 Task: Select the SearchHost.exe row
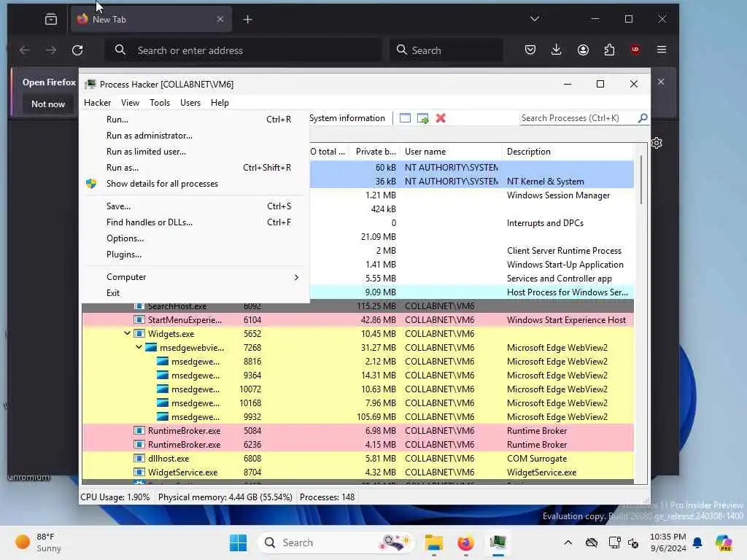click(357, 306)
